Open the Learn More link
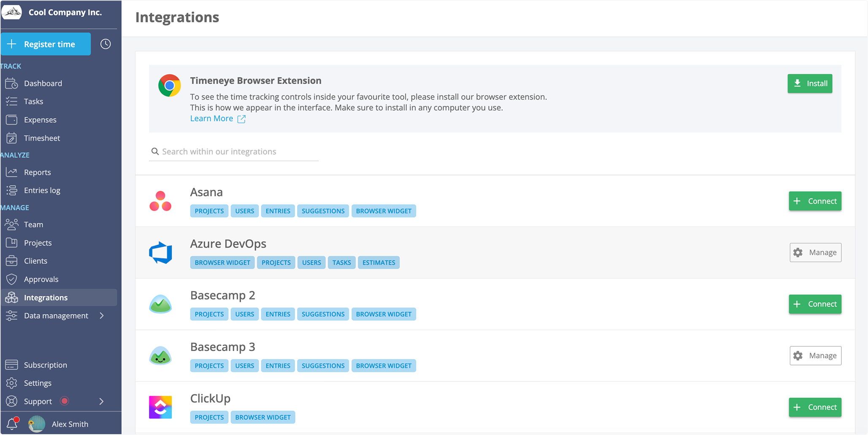Image resolution: width=868 pixels, height=435 pixels. click(211, 119)
